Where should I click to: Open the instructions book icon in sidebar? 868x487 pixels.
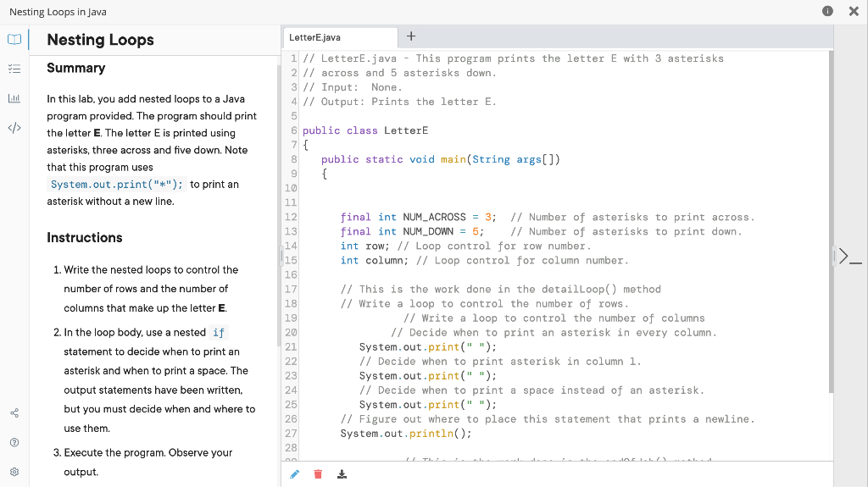pyautogui.click(x=14, y=39)
